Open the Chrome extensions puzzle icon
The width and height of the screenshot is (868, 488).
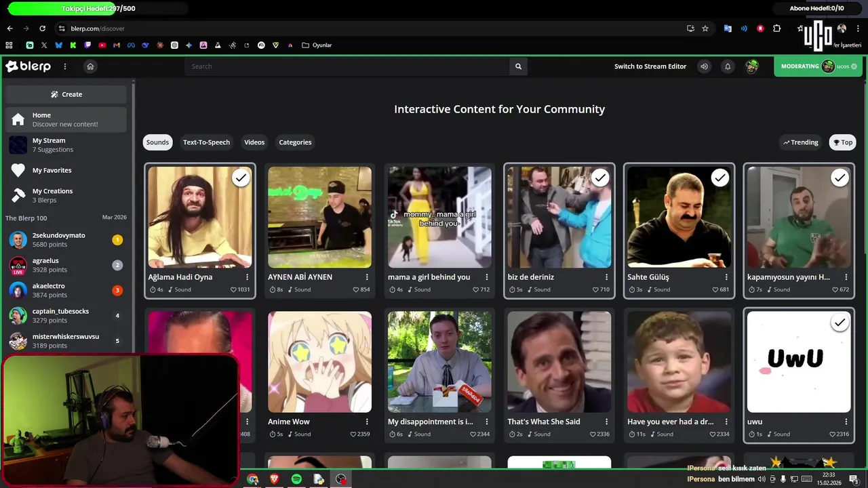(777, 28)
